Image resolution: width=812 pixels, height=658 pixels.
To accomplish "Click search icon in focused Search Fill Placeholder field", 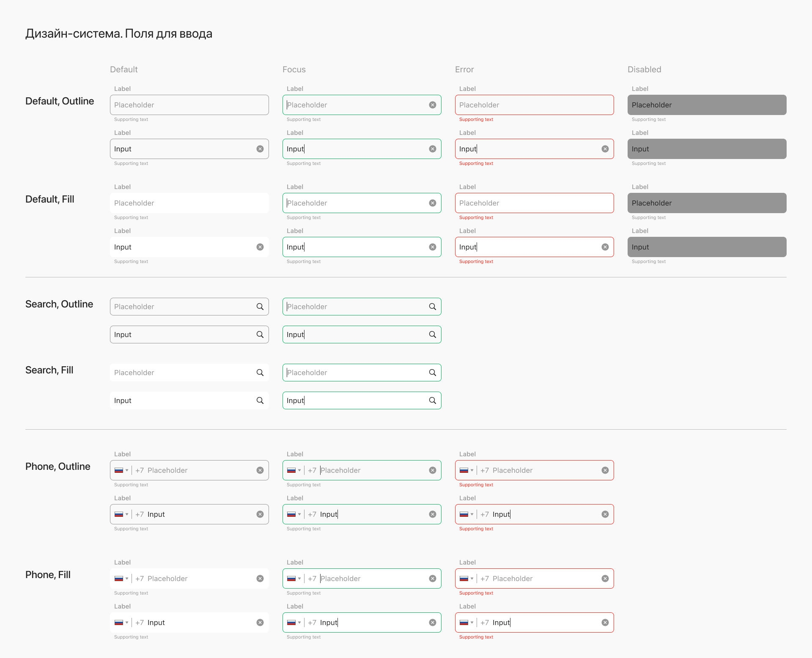I will [x=432, y=373].
